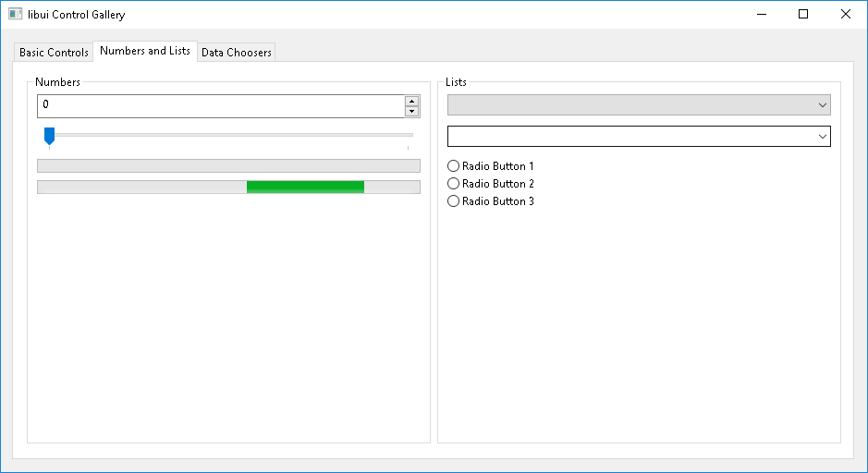The width and height of the screenshot is (868, 473).
Task: Click the spinbox number input field
Action: click(x=220, y=105)
